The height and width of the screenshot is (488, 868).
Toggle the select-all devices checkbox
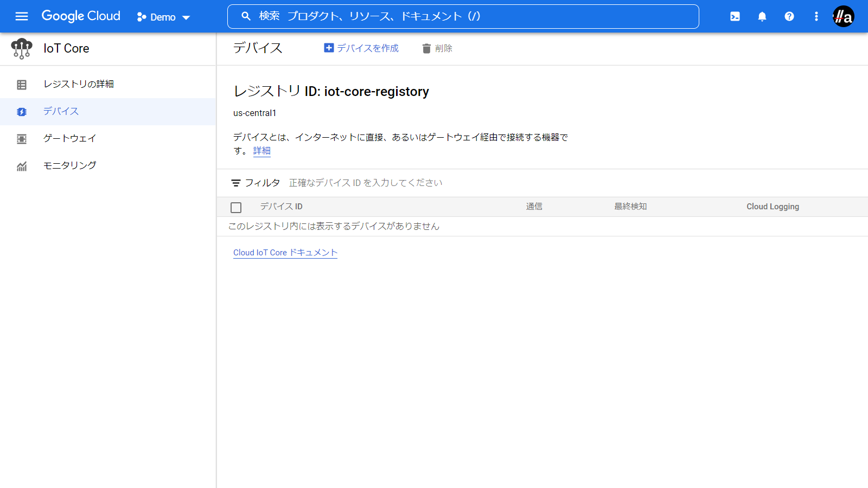tap(236, 208)
